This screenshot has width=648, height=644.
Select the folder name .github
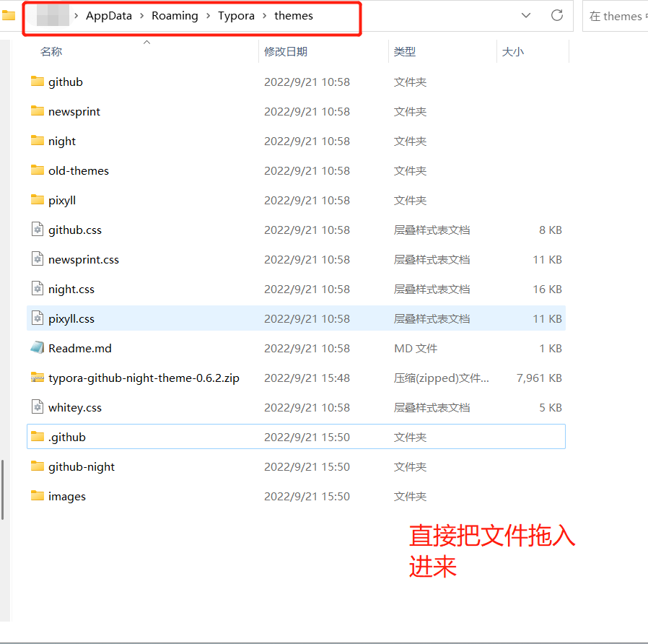(66, 438)
